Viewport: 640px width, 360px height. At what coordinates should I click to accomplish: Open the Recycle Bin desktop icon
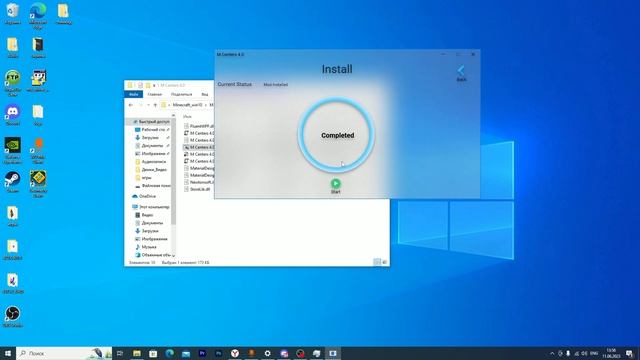coord(13,14)
